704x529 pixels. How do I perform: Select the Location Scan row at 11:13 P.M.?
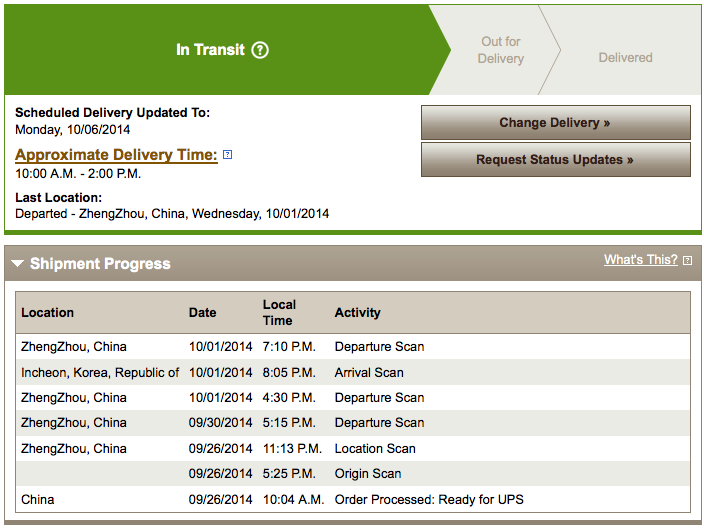pyautogui.click(x=353, y=448)
